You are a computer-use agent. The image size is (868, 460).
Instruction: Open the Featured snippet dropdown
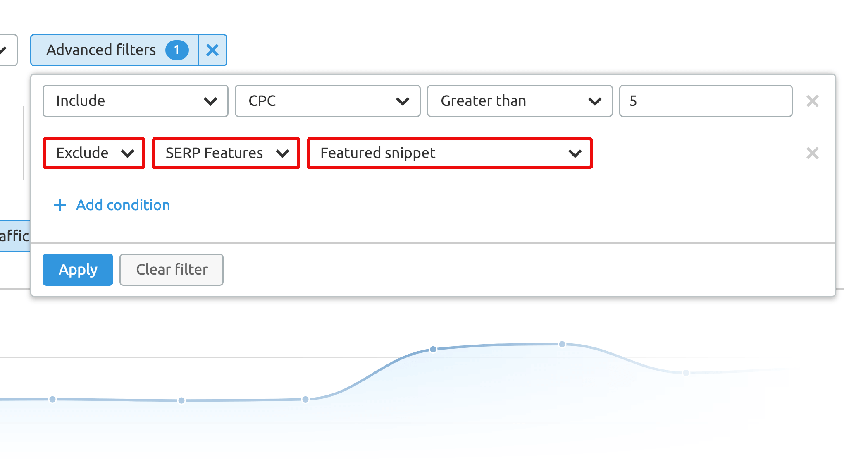pos(450,153)
